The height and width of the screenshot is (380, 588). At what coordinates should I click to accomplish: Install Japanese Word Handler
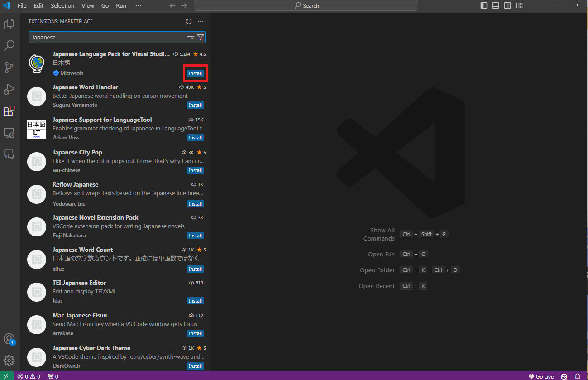pos(195,105)
